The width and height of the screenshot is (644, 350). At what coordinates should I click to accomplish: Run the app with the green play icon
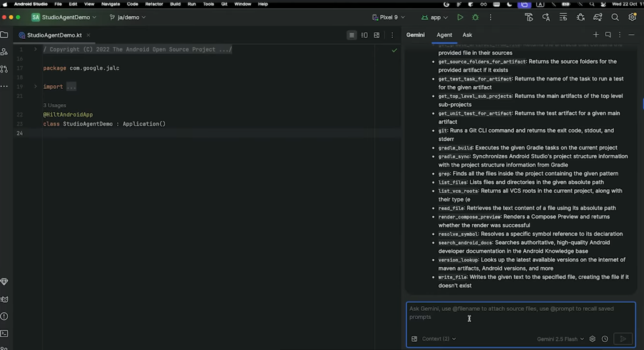click(460, 17)
